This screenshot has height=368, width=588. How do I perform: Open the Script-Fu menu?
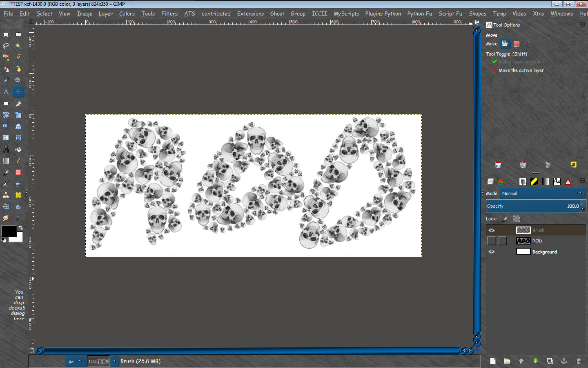450,13
